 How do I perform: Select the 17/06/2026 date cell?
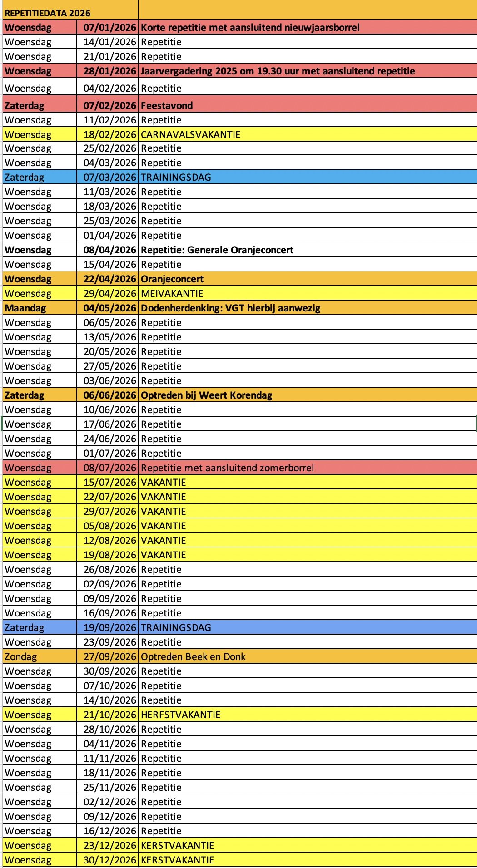pyautogui.click(x=109, y=424)
